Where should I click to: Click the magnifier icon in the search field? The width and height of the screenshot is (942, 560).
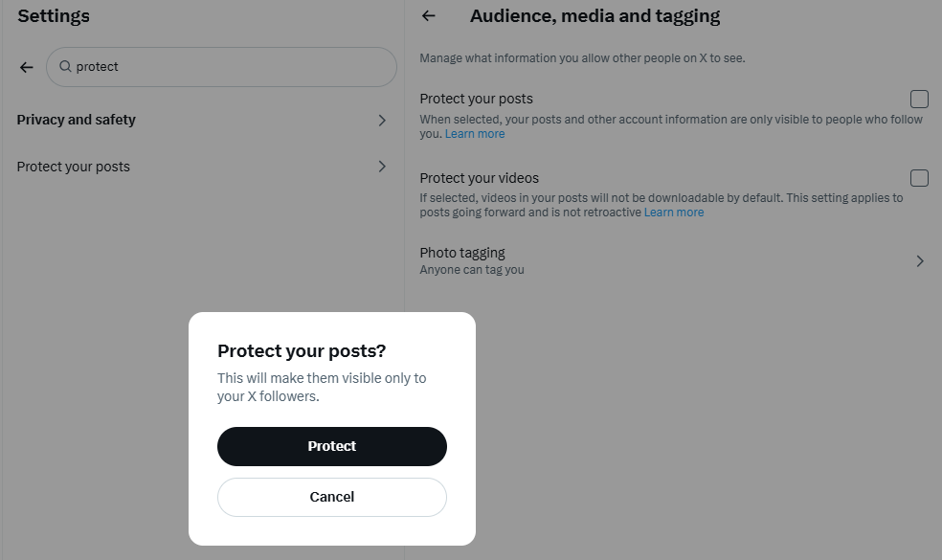pos(65,67)
